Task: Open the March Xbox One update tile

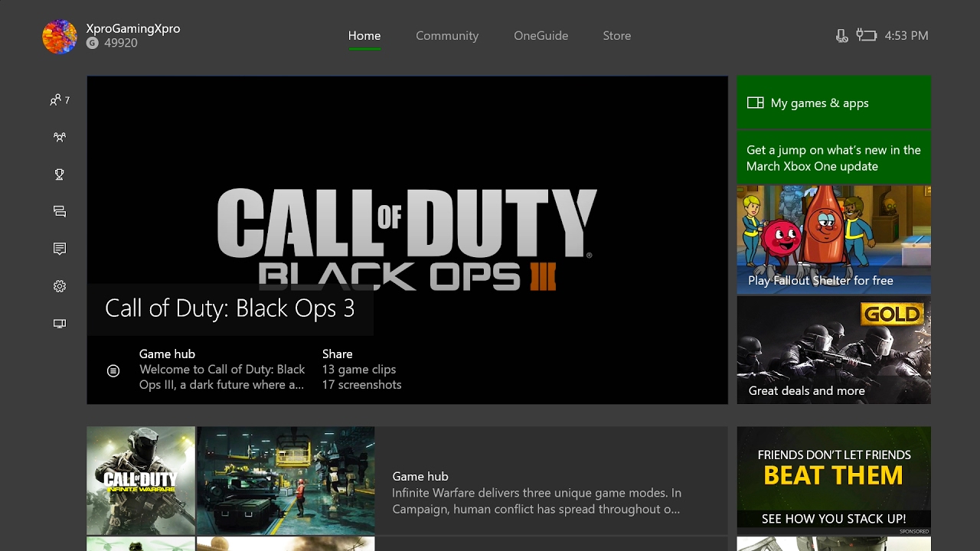Action: pyautogui.click(x=834, y=158)
